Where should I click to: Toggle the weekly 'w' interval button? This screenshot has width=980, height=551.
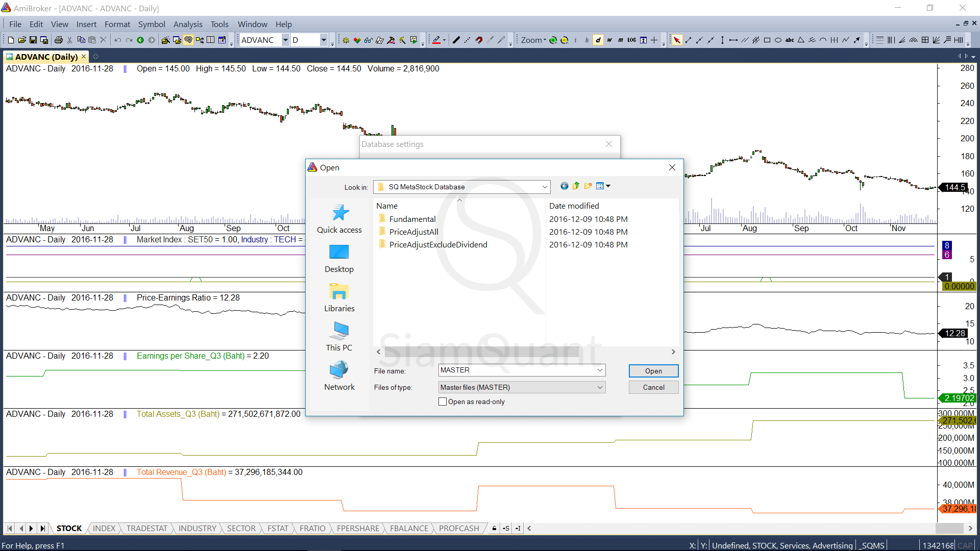(x=609, y=40)
